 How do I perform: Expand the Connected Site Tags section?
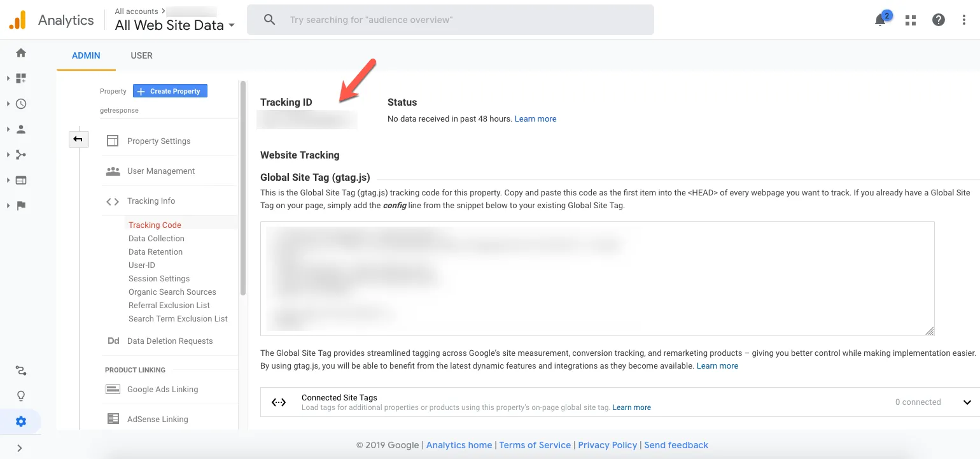pyautogui.click(x=967, y=402)
